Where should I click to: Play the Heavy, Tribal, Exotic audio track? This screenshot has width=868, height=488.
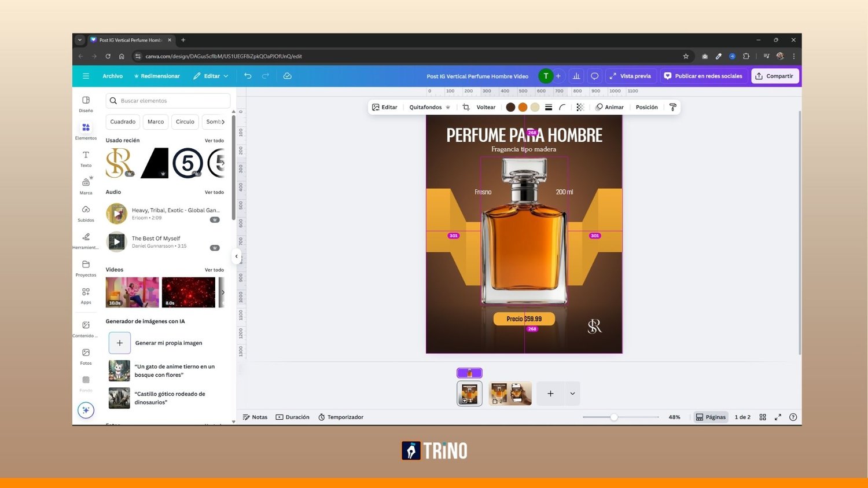(x=117, y=214)
